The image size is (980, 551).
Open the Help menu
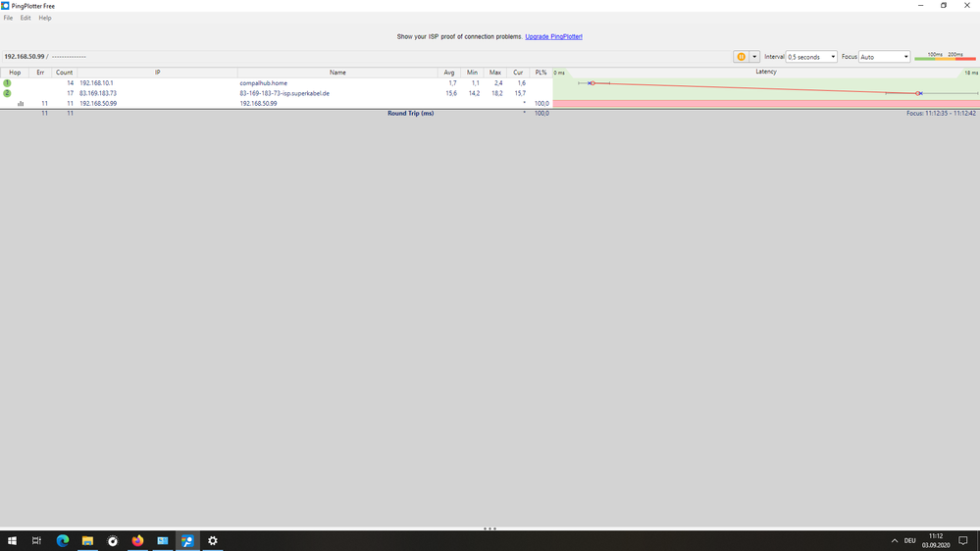click(45, 18)
